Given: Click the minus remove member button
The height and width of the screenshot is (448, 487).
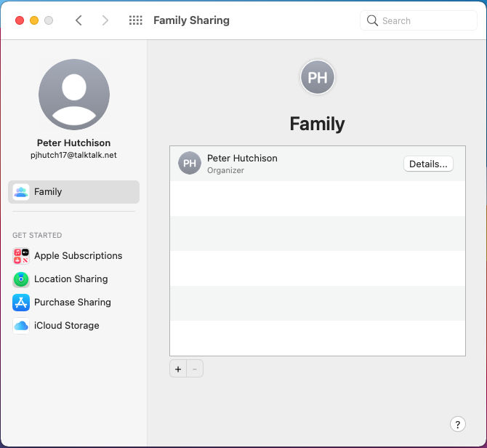Looking at the screenshot, I should [x=195, y=369].
